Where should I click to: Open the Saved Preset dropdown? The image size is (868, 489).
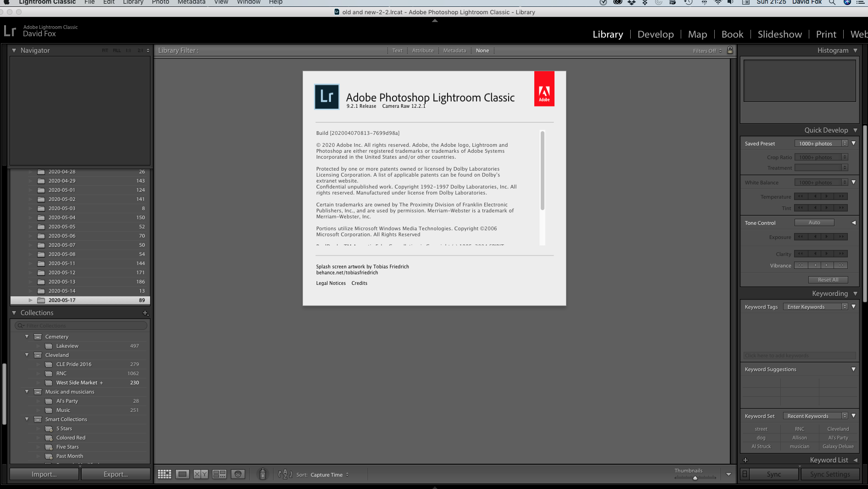(821, 144)
